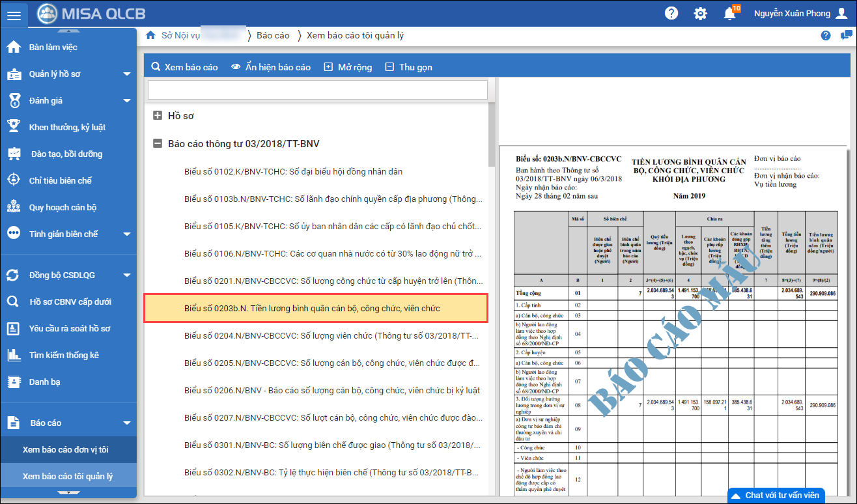Expand the Quản lý hồ sơ submenu arrow
Screen dimensions: 857x504
click(127, 74)
